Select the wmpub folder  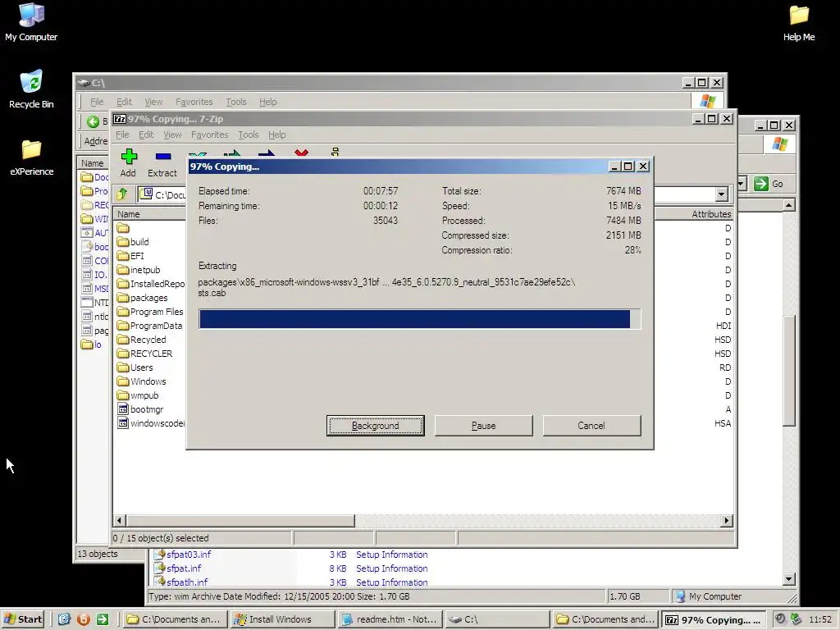pyautogui.click(x=138, y=395)
